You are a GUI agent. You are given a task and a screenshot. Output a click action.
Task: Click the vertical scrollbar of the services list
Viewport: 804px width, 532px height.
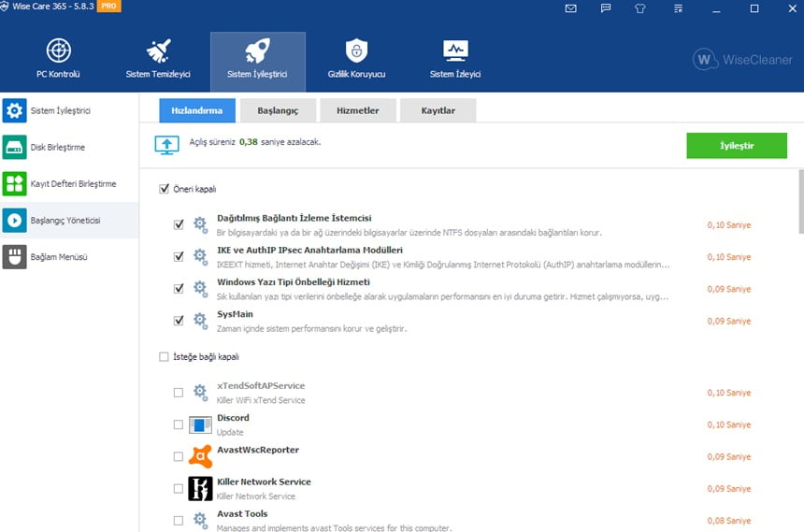(799, 201)
